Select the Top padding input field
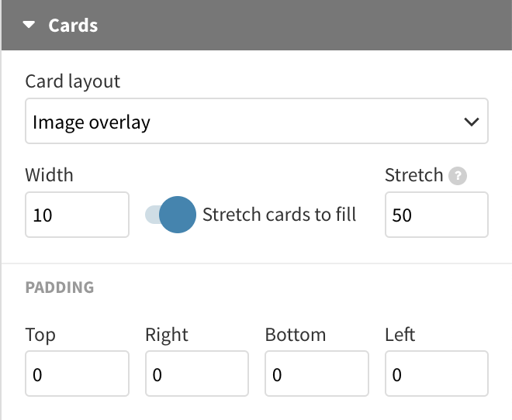 (x=77, y=374)
